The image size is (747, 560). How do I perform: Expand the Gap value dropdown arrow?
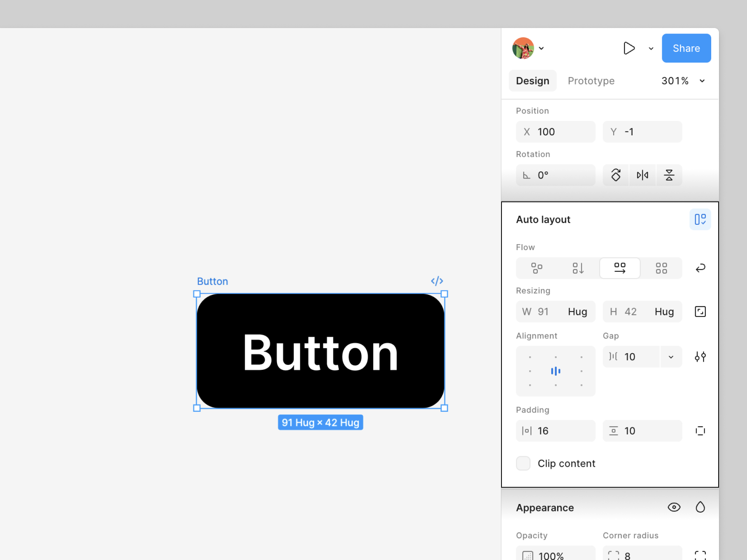tap(671, 357)
